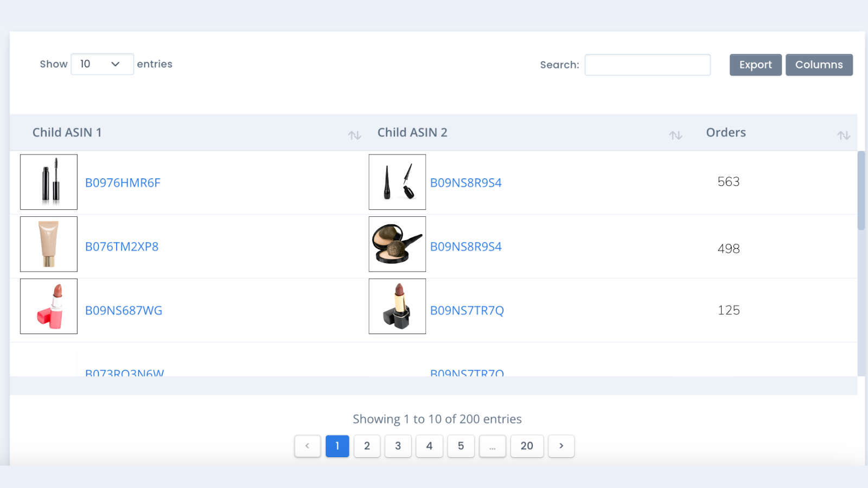Open B09NS8R9S4 link in 498 orders row
The width and height of the screenshot is (868, 488).
pyautogui.click(x=466, y=247)
